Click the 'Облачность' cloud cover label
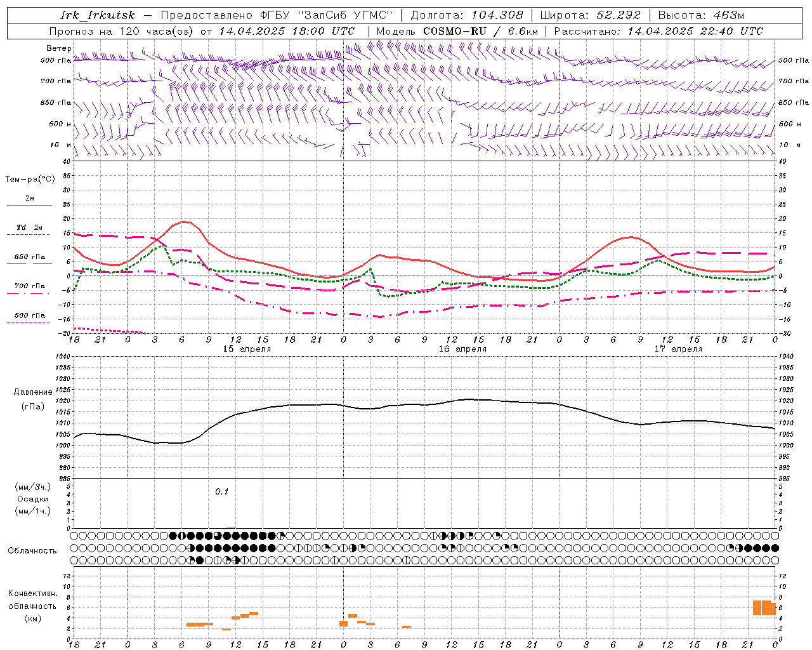 tap(32, 550)
